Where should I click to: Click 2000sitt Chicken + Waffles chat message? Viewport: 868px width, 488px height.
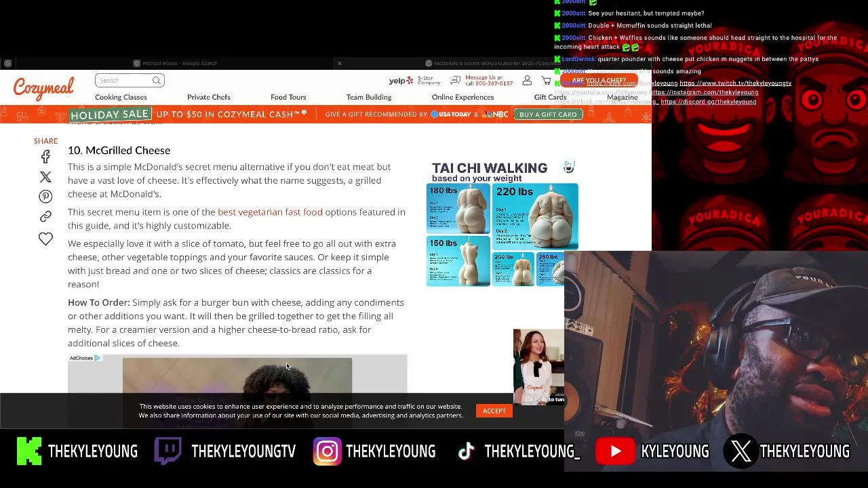[696, 42]
